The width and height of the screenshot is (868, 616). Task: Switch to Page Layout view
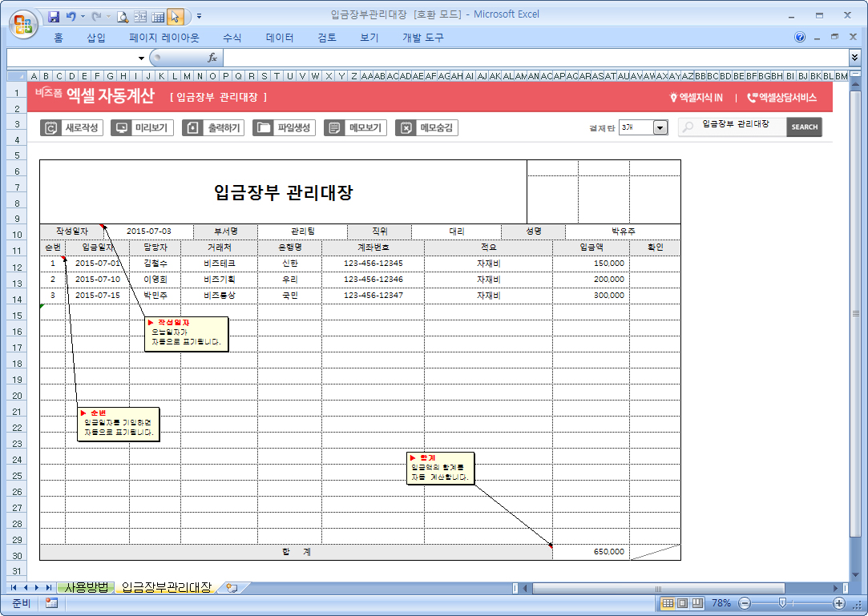pos(683,603)
